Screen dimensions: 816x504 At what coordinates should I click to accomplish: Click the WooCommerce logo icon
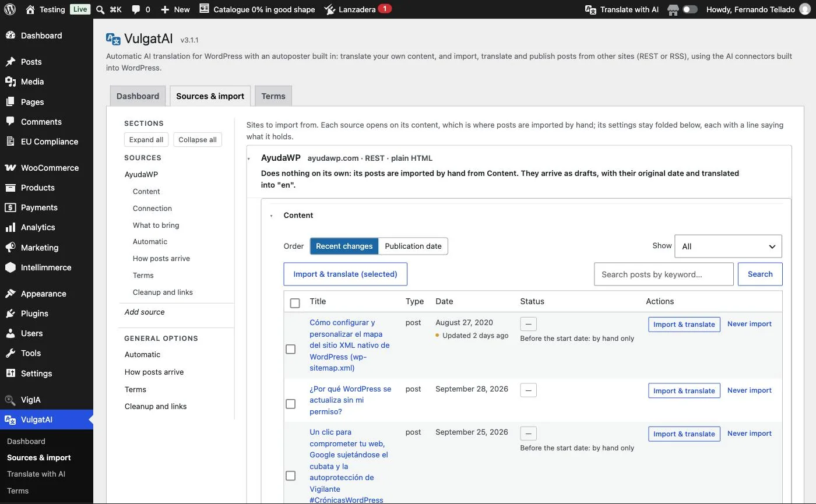tap(10, 168)
